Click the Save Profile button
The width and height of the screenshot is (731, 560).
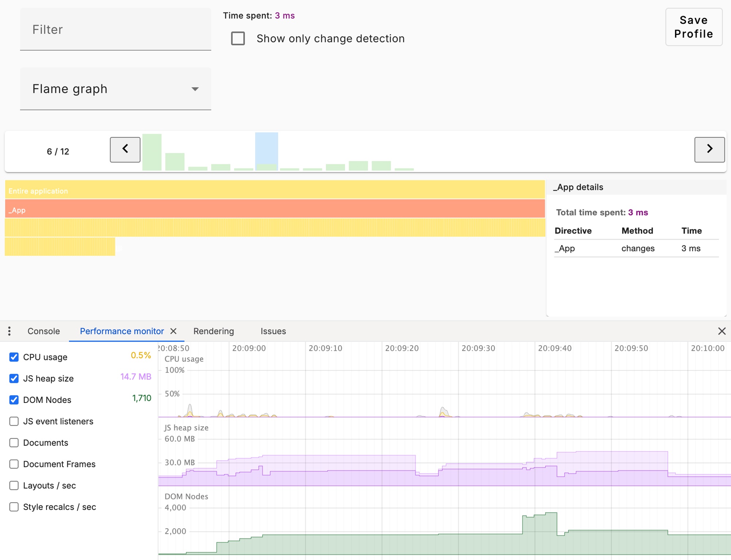click(693, 27)
